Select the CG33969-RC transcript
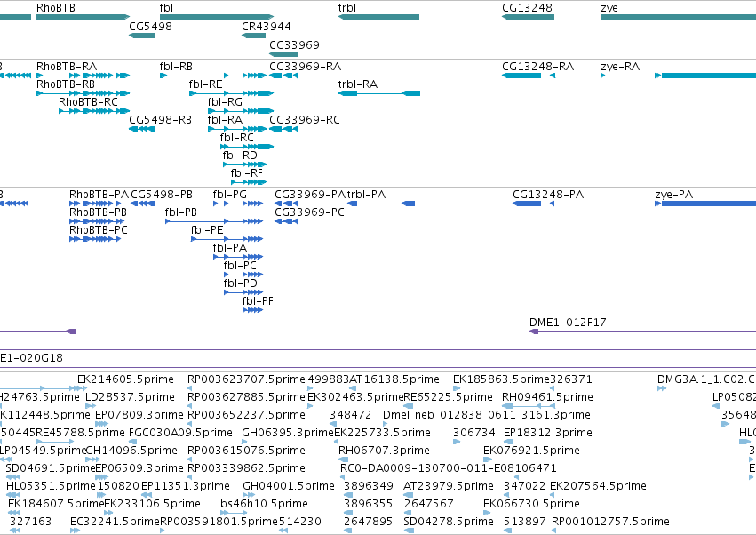 (x=283, y=129)
